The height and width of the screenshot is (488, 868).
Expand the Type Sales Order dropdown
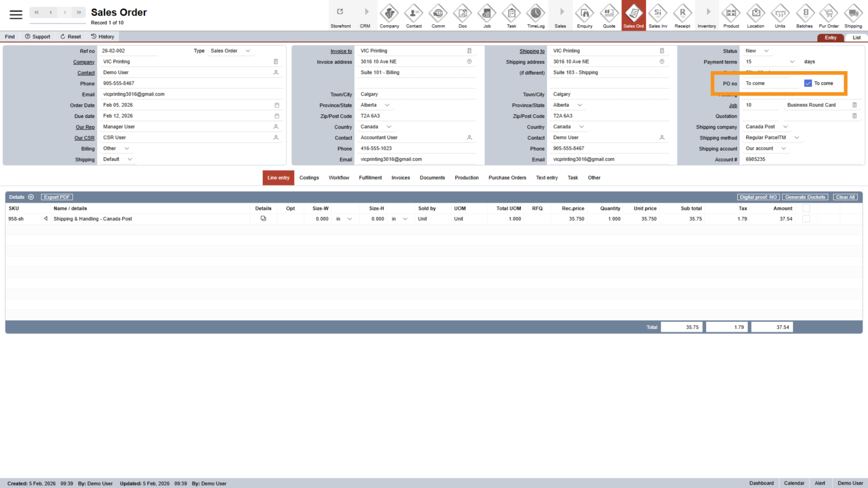248,51
